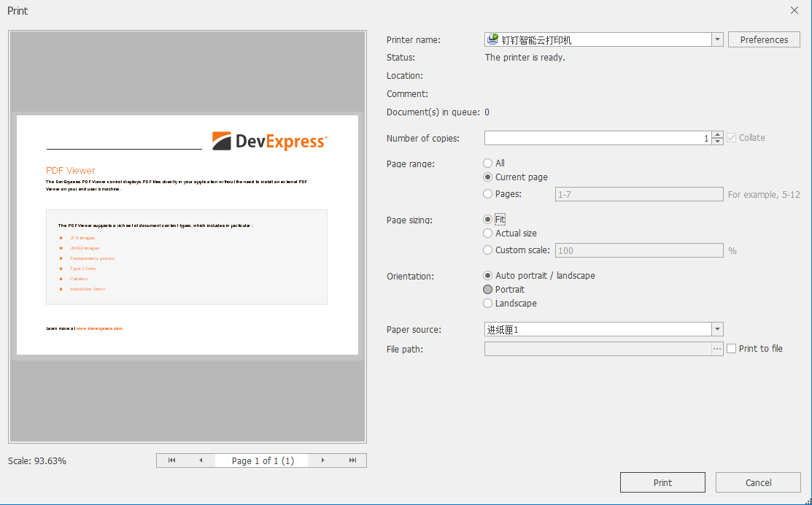Open the printer name dropdown list
812x505 pixels.
pos(716,39)
